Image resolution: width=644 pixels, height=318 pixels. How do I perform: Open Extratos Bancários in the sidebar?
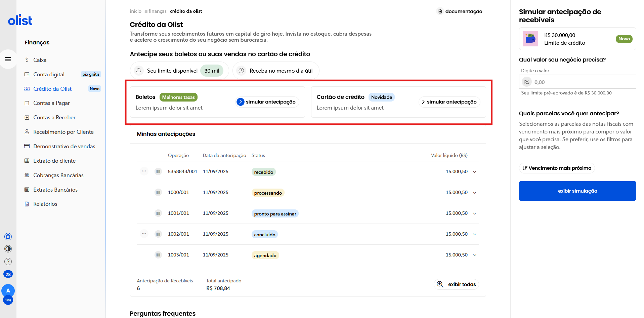click(55, 190)
